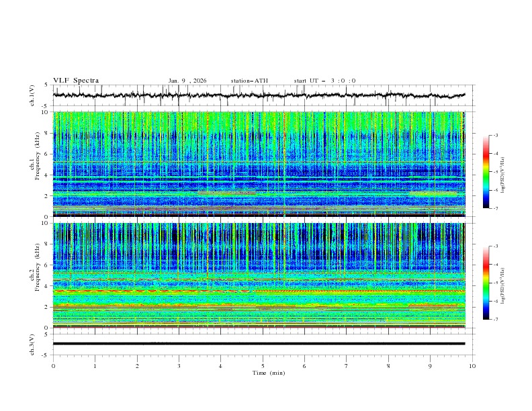Select the "ch.1 Frequency (kHz)" axis label
This screenshot has width=532, height=411.
[35, 156]
